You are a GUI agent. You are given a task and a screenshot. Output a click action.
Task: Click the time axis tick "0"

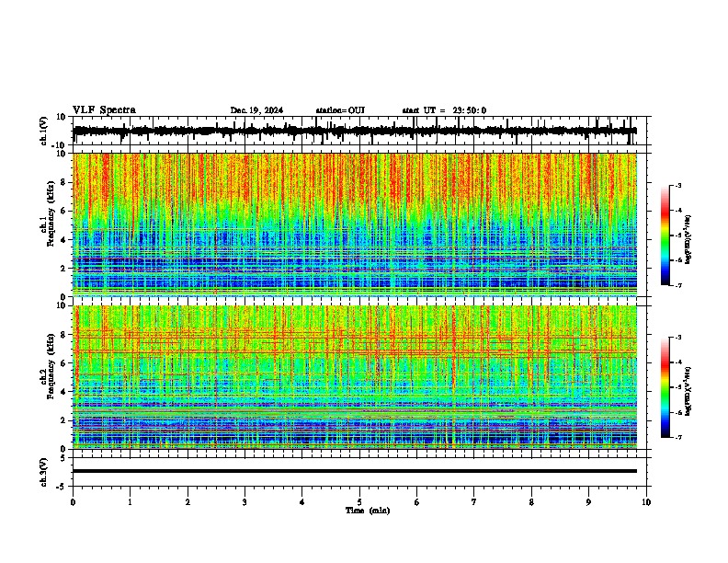(73, 502)
